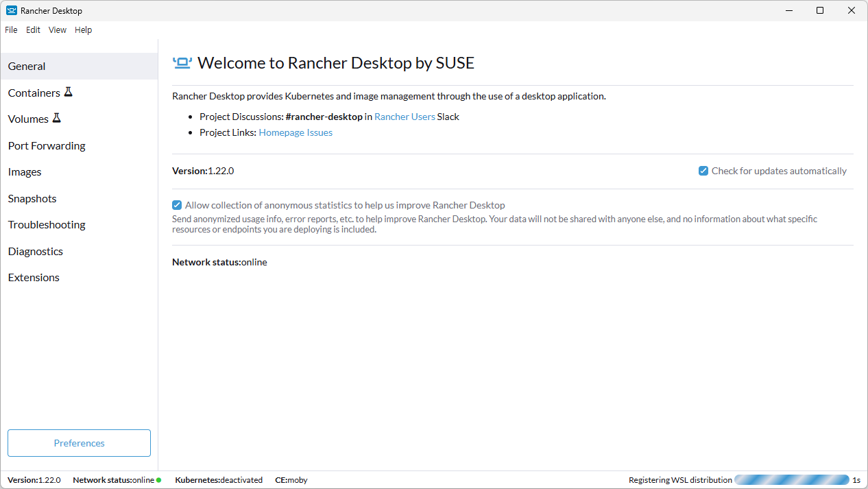Close the Rancher Desktop window
Viewport: 868px width, 489px height.
[x=852, y=10]
